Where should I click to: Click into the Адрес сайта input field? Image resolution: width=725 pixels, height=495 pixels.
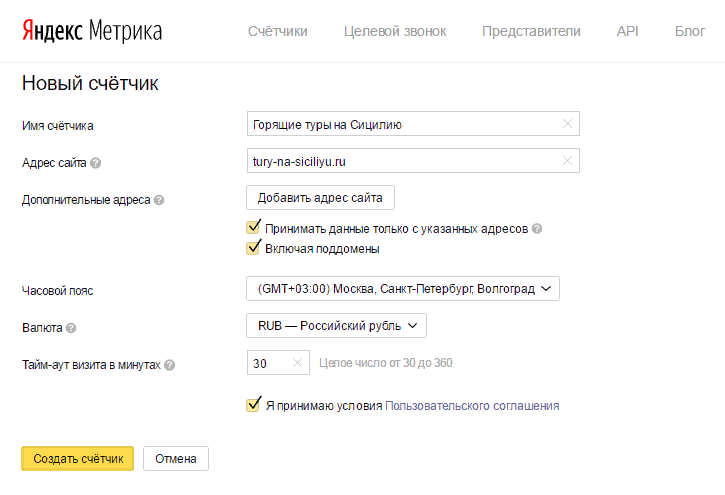point(413,161)
